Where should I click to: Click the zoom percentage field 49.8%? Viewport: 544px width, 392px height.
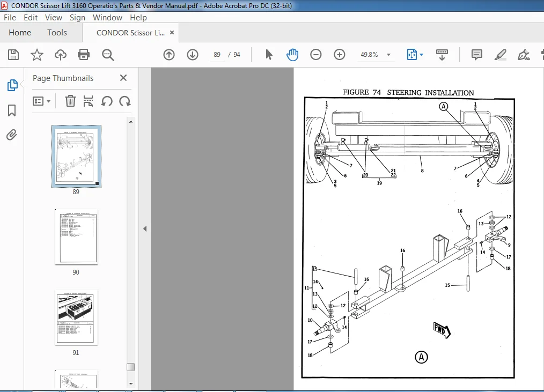point(369,55)
